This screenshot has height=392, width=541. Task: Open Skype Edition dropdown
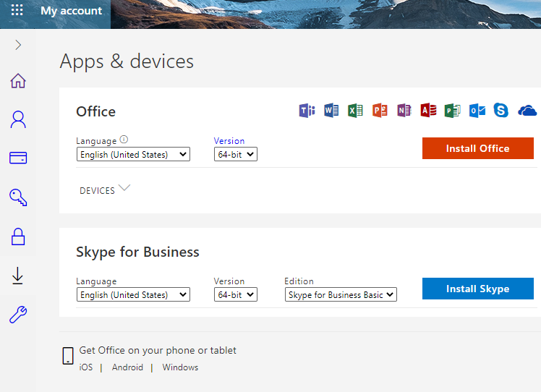341,294
